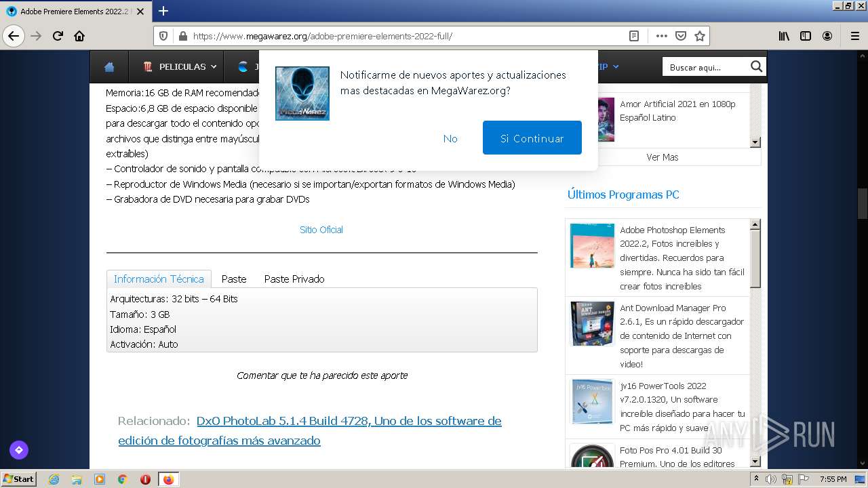The image size is (868, 488).
Task: Open Windows Media Player from the taskbar
Action: (x=100, y=479)
